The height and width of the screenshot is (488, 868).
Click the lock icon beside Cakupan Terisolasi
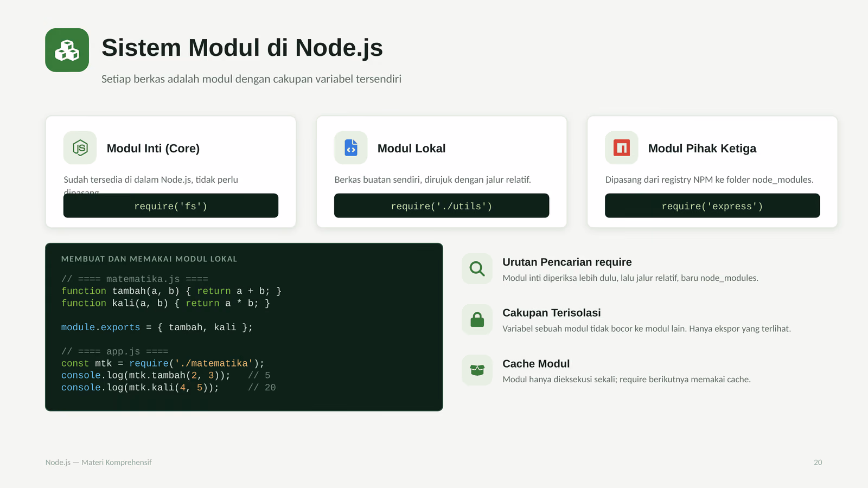click(x=477, y=319)
